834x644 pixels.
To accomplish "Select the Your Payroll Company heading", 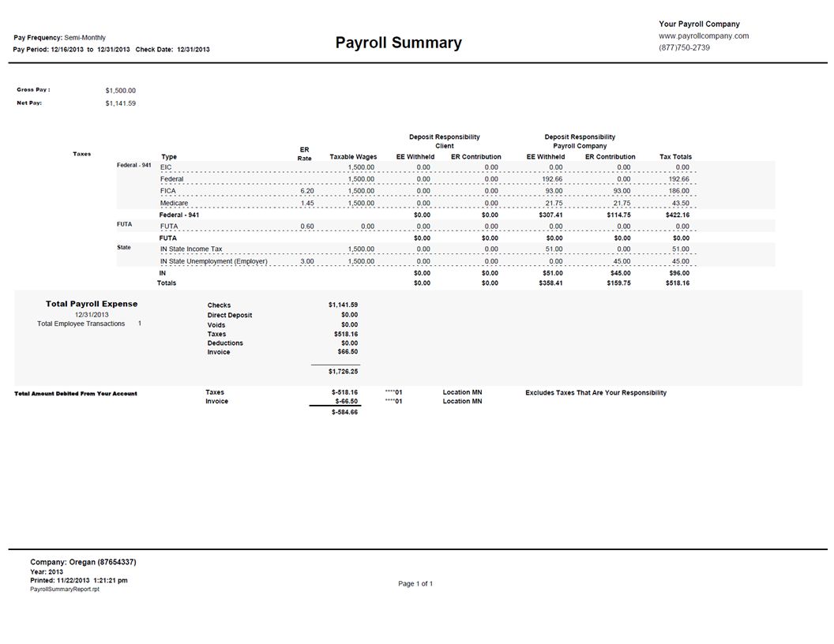I will 699,24.
